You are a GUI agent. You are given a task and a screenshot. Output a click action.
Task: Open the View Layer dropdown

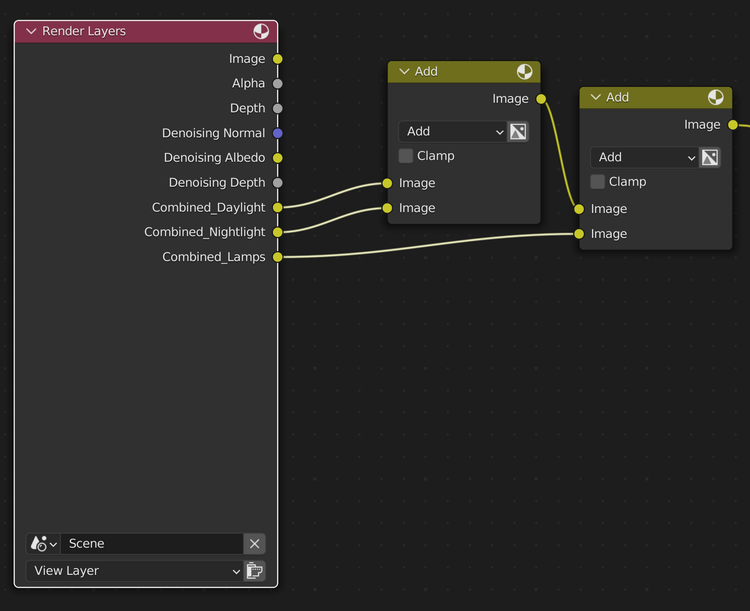[136, 571]
